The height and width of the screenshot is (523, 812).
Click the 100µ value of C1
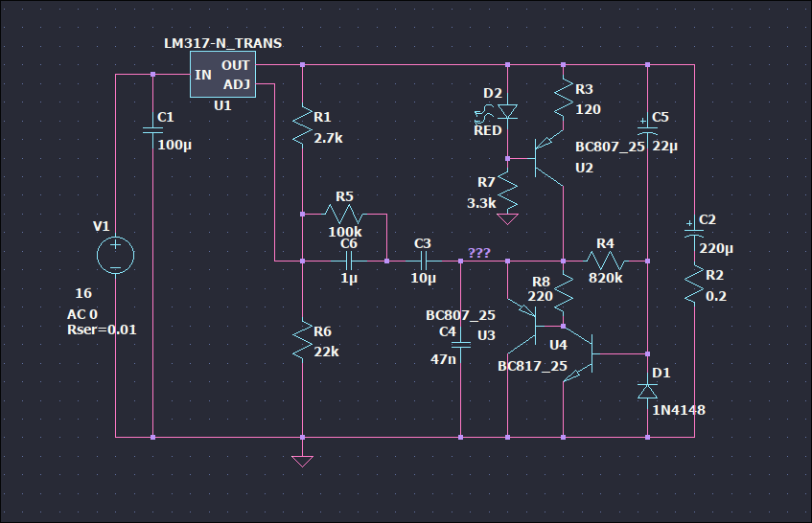click(174, 145)
